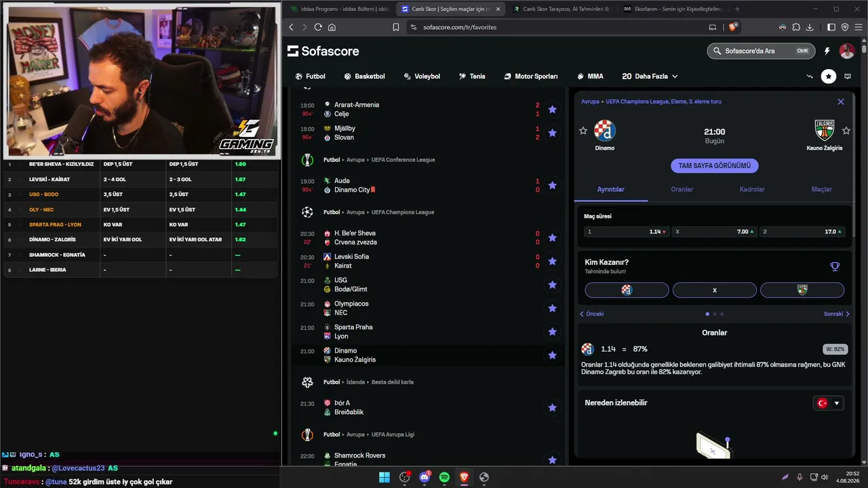868x488 pixels.
Task: Switch to the Maçlar tab
Action: coord(821,189)
